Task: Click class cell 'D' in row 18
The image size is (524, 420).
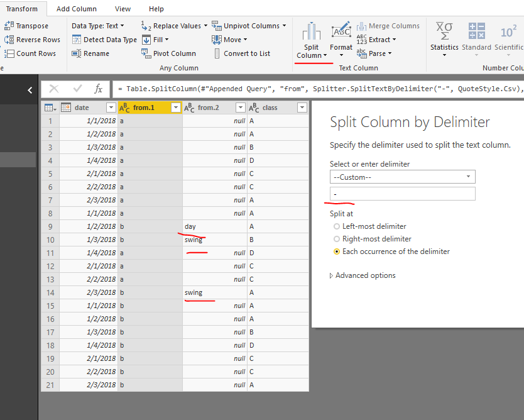Action: [x=278, y=345]
